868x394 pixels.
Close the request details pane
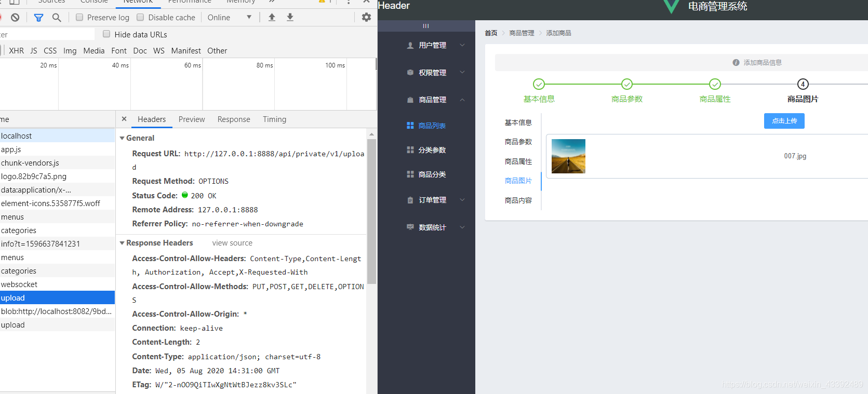point(124,119)
